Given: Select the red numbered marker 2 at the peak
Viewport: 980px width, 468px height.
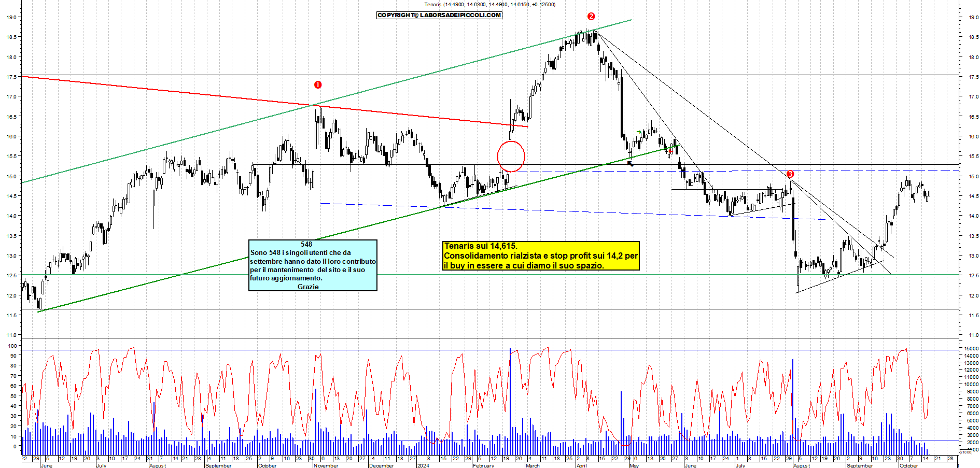Looking at the screenshot, I should coord(591,16).
